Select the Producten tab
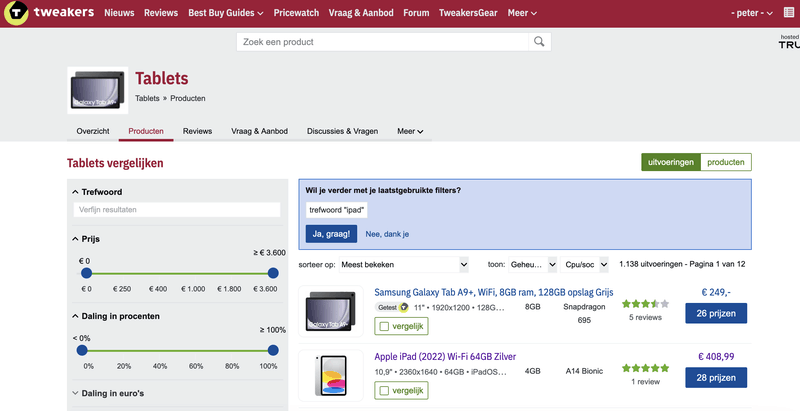Screen dimensions: 800x411 (x=146, y=131)
